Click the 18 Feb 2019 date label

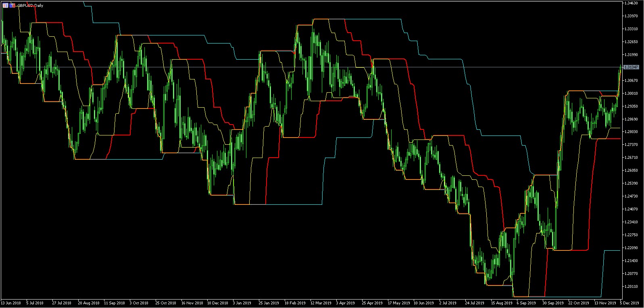tap(295, 303)
